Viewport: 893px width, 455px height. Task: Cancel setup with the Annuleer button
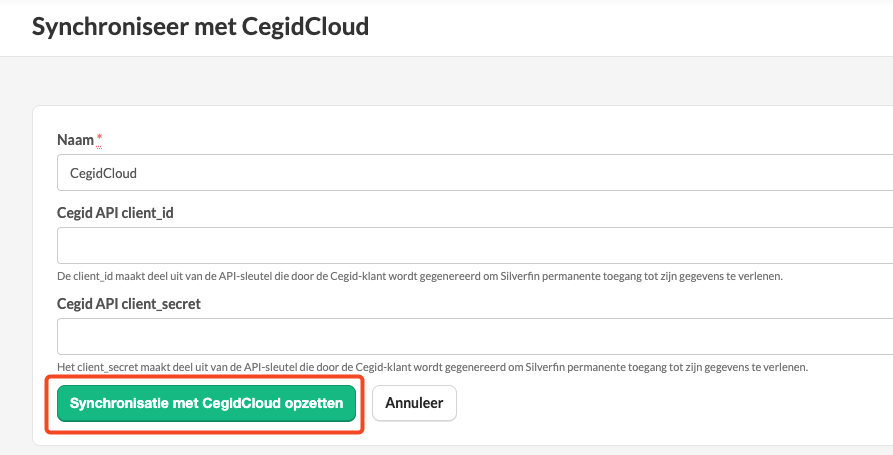[414, 403]
